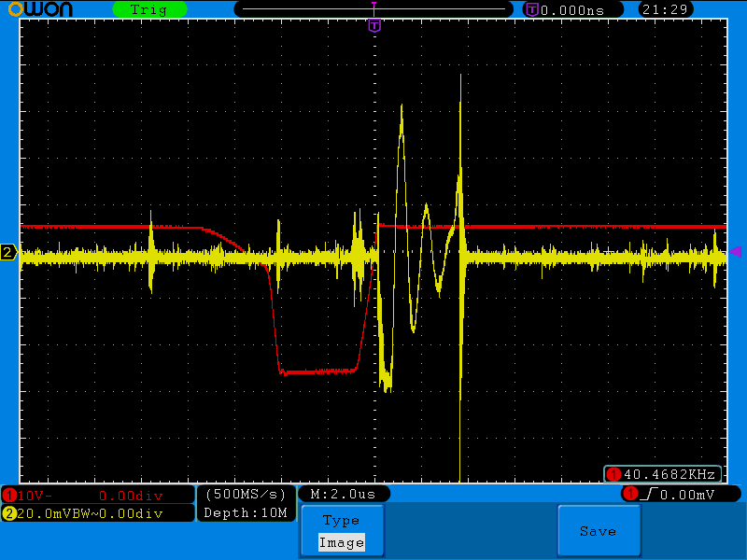Click the red channel 1 badge in status bar
747x560 pixels.
[x=9, y=495]
